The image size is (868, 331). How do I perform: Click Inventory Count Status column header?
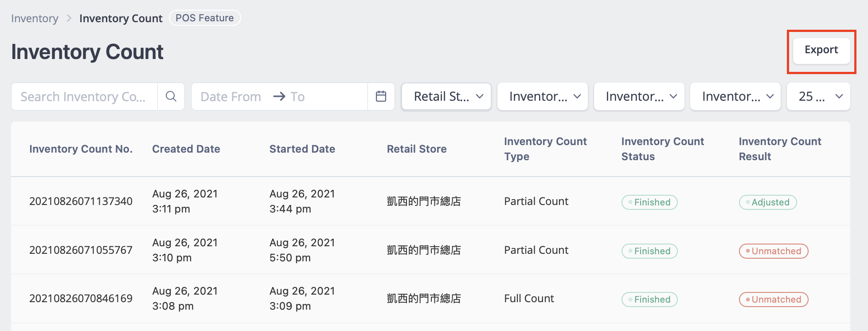[662, 149]
